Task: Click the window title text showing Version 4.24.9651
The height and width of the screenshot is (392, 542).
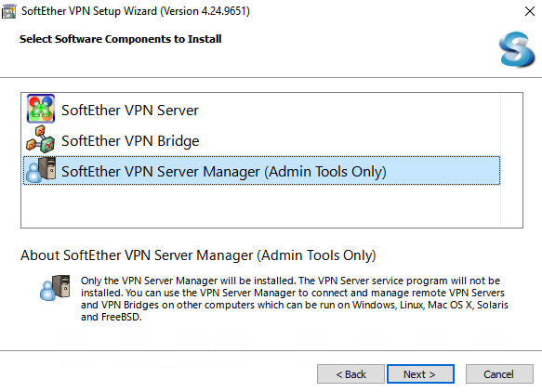Action: (136, 11)
